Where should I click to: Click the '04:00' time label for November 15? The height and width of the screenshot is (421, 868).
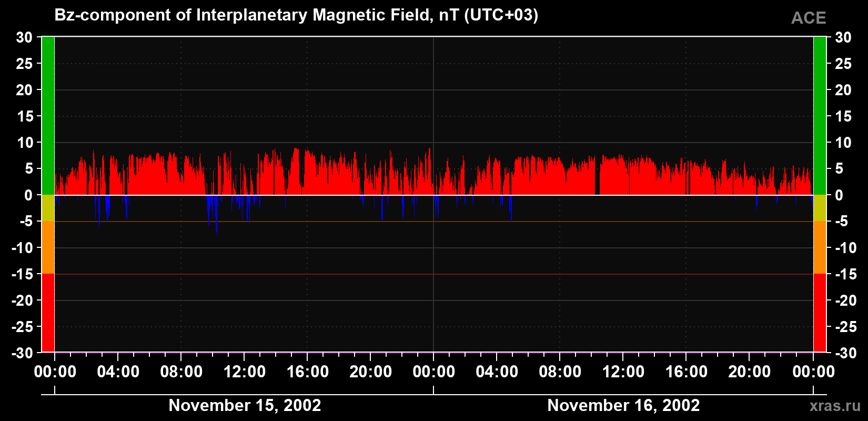[118, 372]
